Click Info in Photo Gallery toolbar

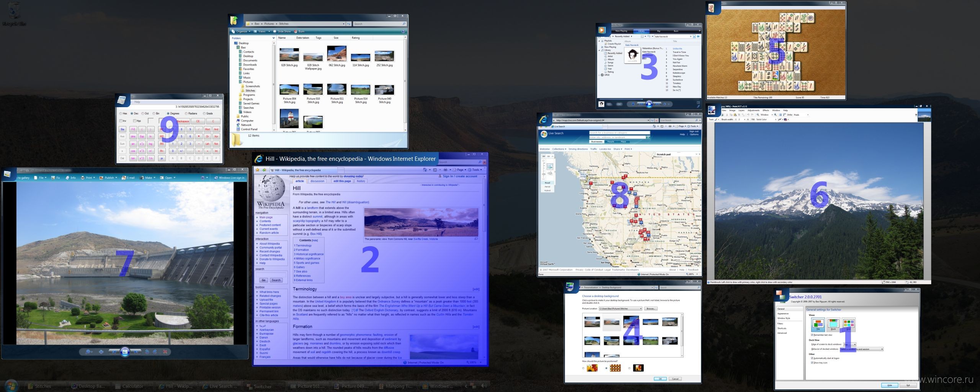click(x=70, y=178)
